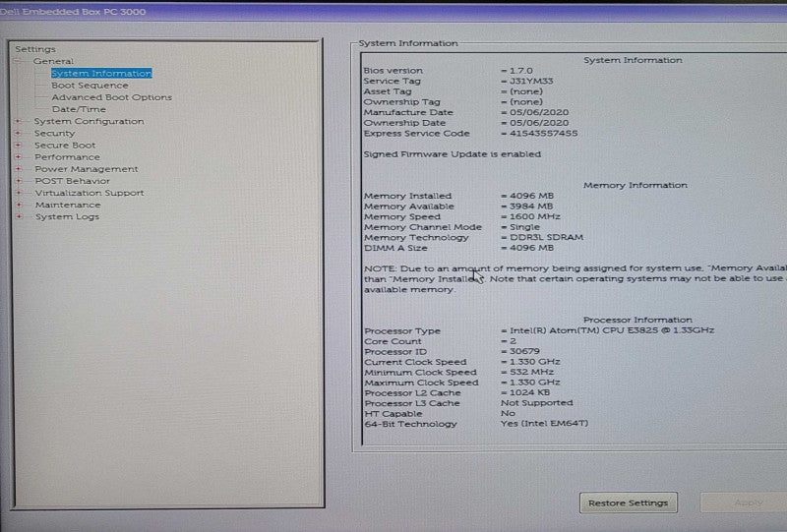Open Advanced Boot Options

pyautogui.click(x=111, y=97)
